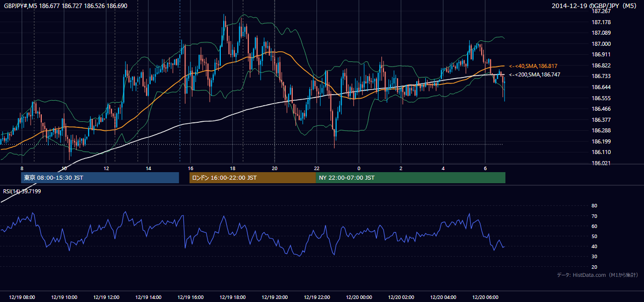Image resolution: width=644 pixels, height=302 pixels.
Task: Click price axis value 186.377
Action: [601, 120]
